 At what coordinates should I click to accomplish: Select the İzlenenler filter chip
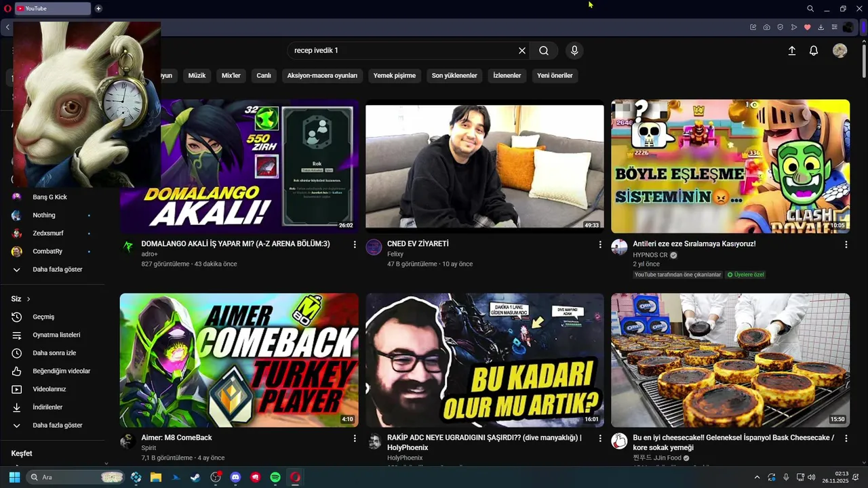[x=507, y=75]
